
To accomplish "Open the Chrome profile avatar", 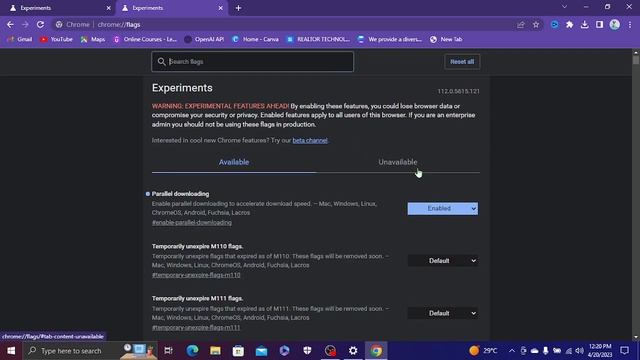I will tap(615, 25).
